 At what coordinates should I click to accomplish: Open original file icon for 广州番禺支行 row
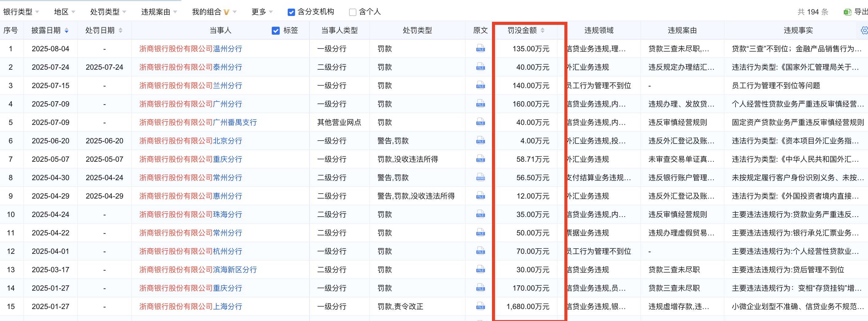481,122
